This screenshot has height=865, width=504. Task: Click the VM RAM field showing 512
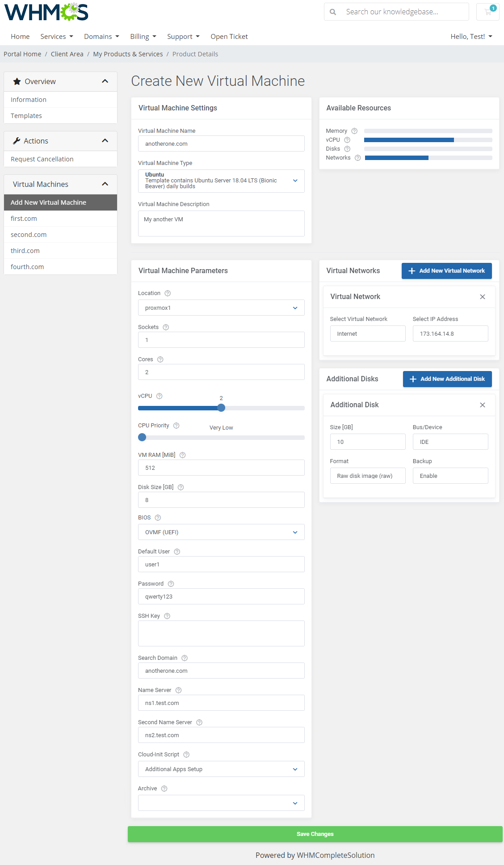pyautogui.click(x=221, y=468)
